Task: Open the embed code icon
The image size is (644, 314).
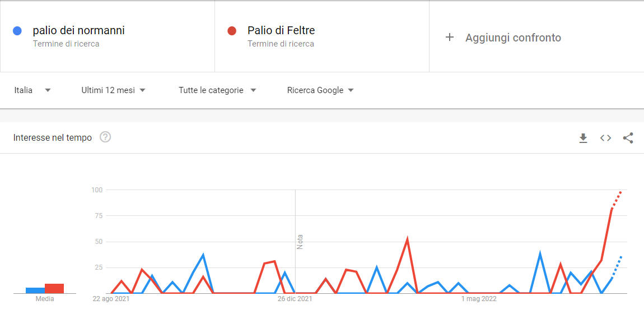Action: [605, 138]
